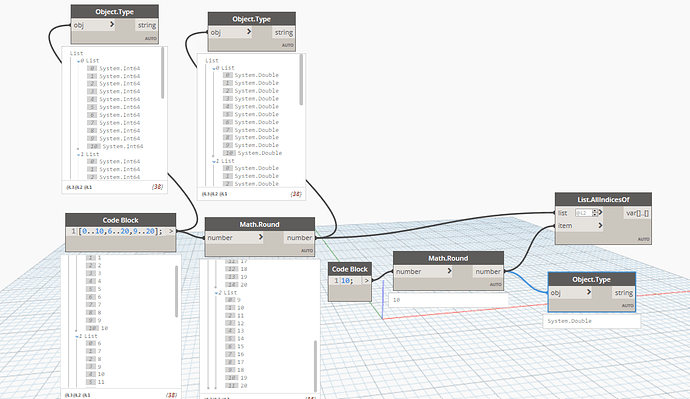Collapse '0 List' in top-left Object.Type preview

(78, 62)
